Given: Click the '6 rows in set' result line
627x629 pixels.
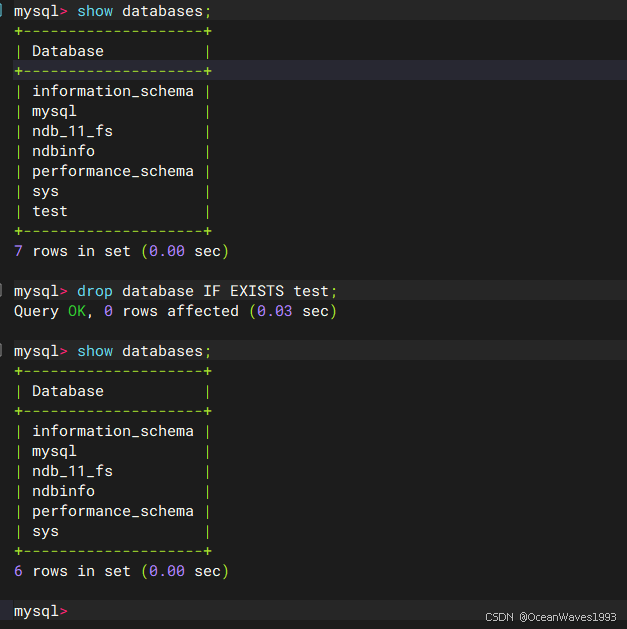Looking at the screenshot, I should point(121,571).
